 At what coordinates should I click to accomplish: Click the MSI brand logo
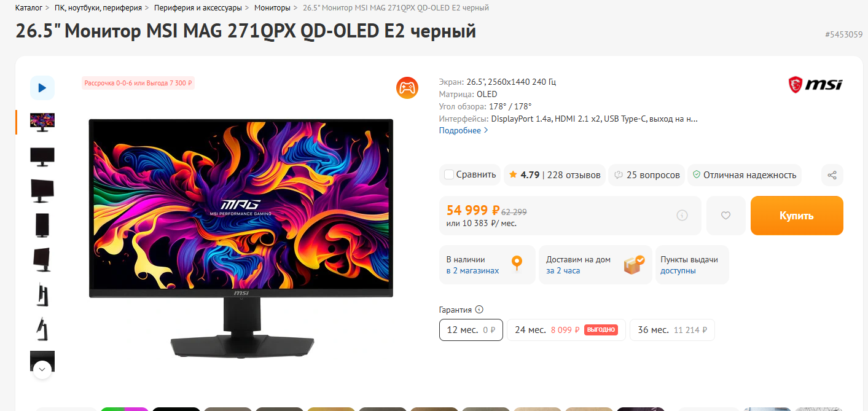click(x=815, y=85)
